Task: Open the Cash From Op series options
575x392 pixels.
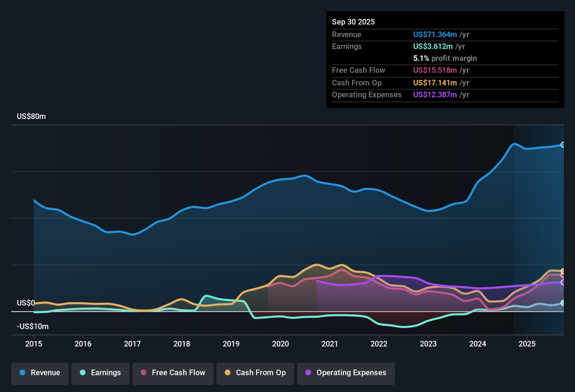Action: (x=255, y=373)
